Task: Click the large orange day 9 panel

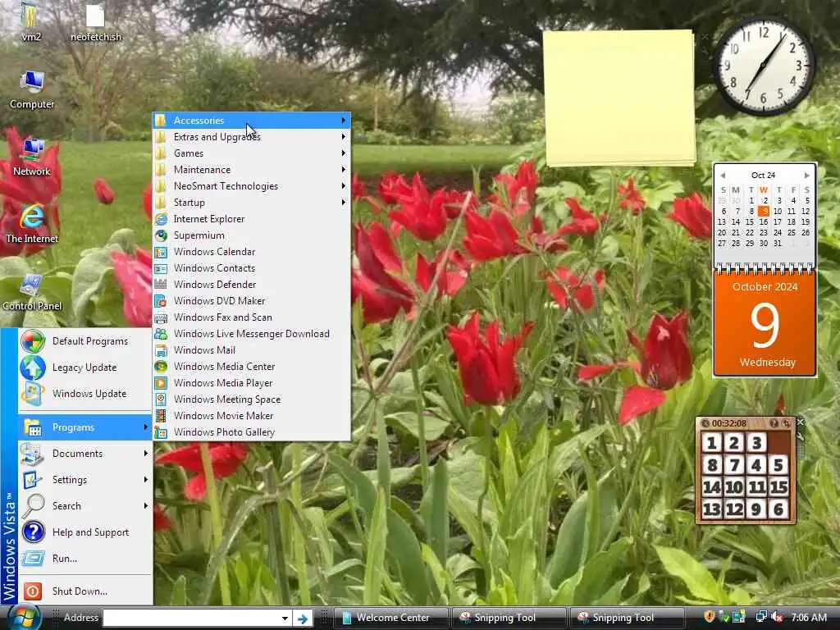Action: point(765,324)
